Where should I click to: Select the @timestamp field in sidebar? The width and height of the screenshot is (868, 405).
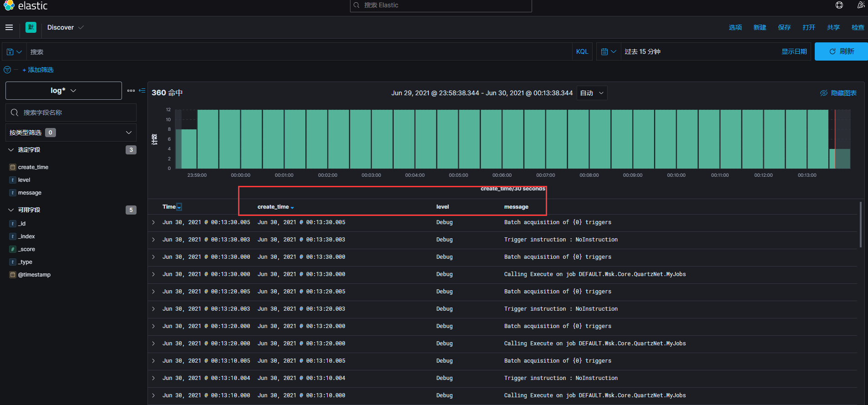pyautogui.click(x=34, y=275)
